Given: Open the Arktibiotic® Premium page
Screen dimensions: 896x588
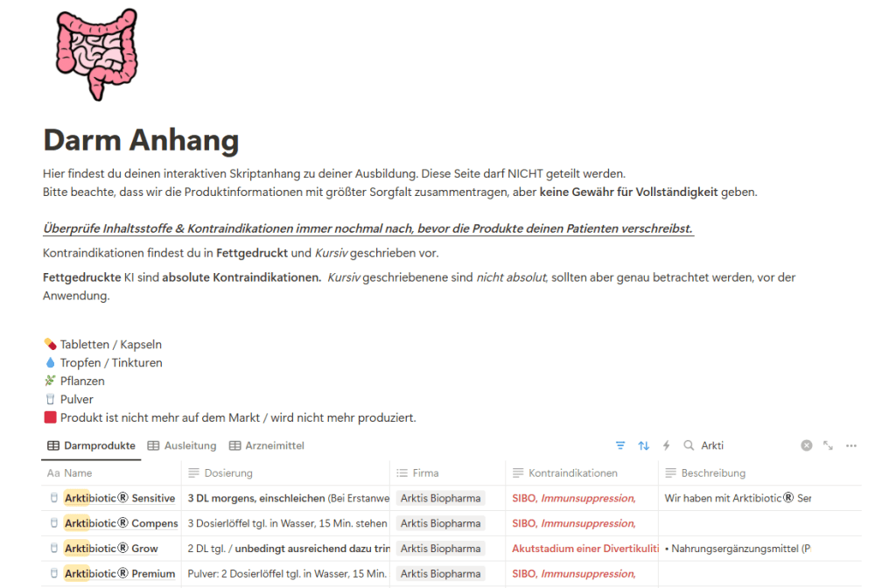Looking at the screenshot, I should click(x=119, y=574).
